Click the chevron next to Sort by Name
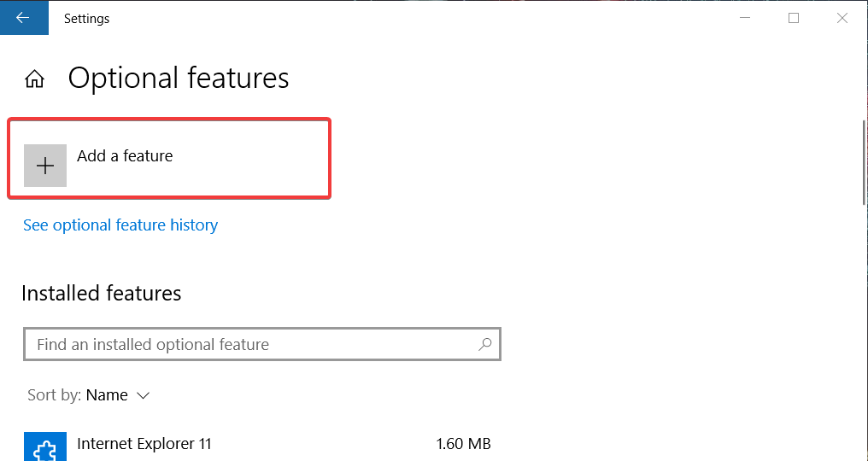 click(x=143, y=396)
